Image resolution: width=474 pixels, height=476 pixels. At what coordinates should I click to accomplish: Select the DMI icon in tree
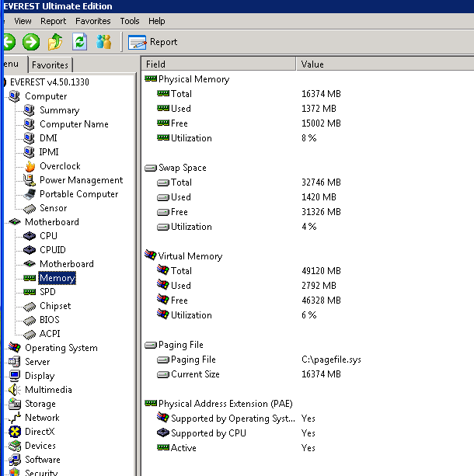click(30, 138)
